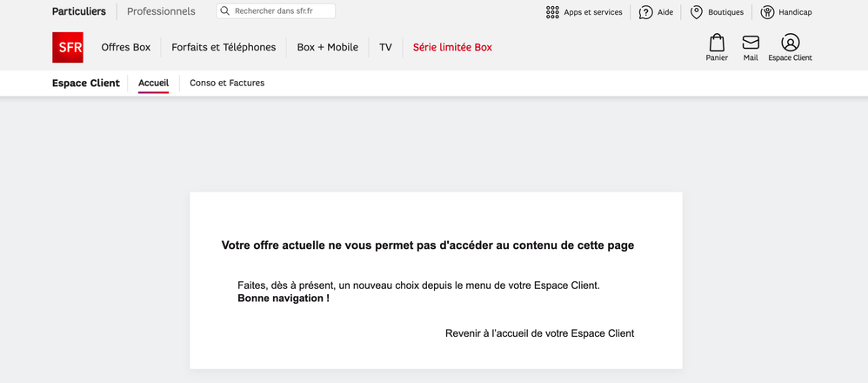Open Série limitée Box offer link
Screen dimensions: 868x383
tap(452, 47)
